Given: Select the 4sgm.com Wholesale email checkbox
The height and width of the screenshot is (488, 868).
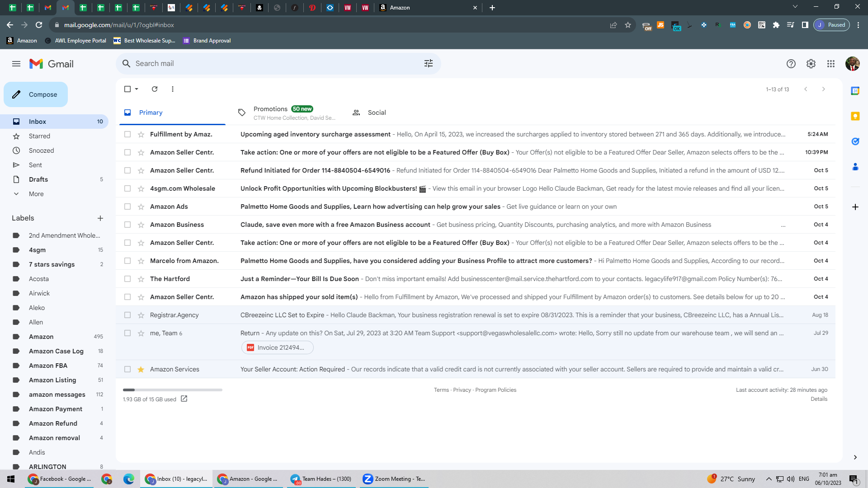Looking at the screenshot, I should [127, 188].
